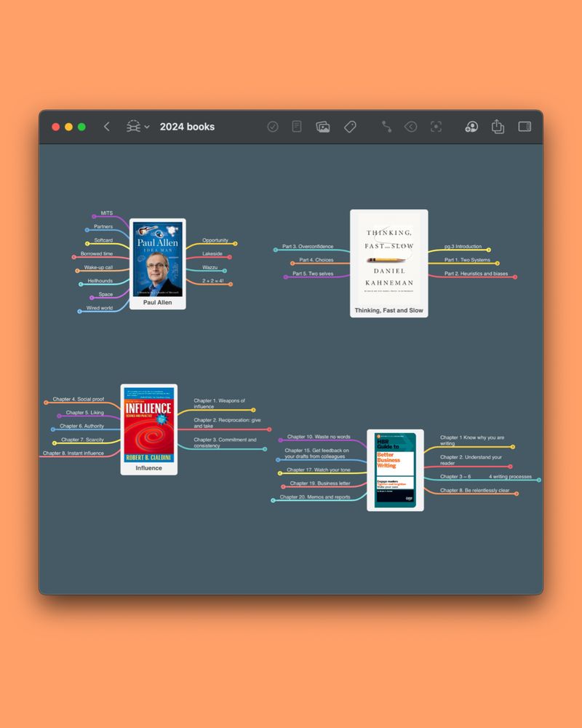Click Part 2. Heuristics and biases node
This screenshot has height=728, width=582.
click(x=476, y=274)
